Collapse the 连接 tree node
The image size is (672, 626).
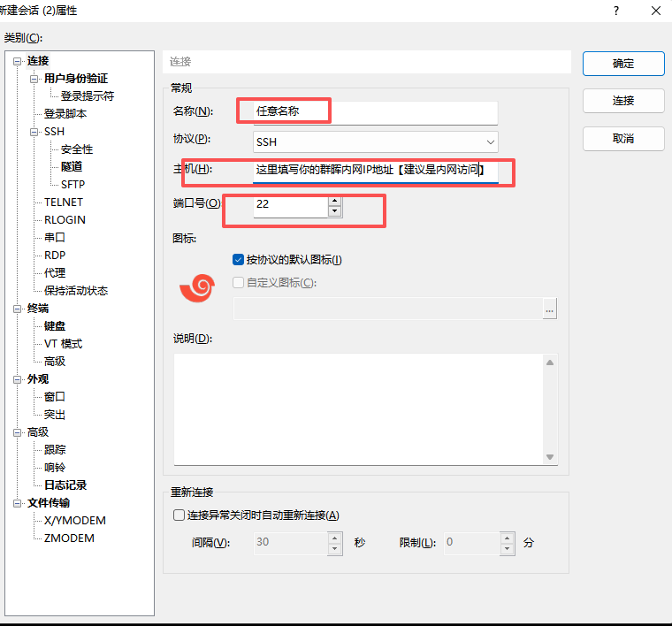click(17, 61)
